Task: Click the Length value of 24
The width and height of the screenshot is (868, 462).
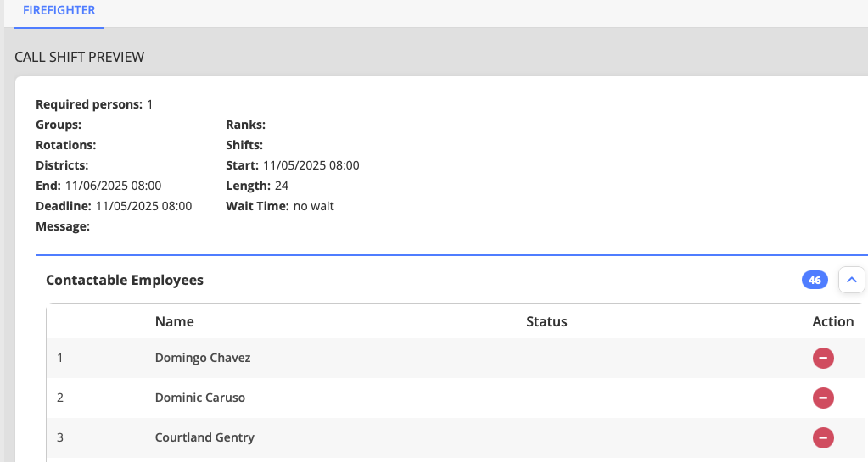Action: 283,186
